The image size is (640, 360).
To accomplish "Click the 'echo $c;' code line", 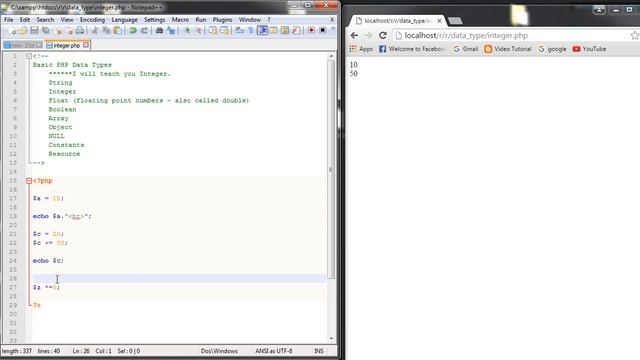I will (x=48, y=260).
